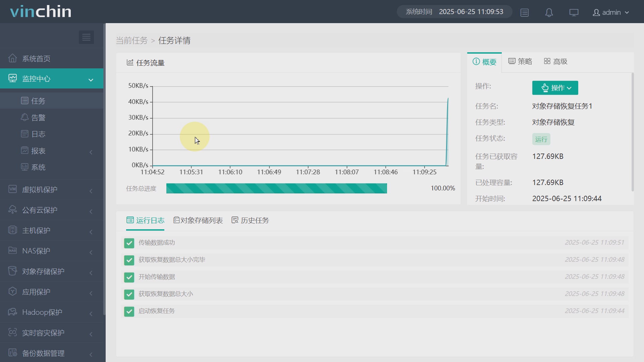
Task: Toggle checkbox next to 开始传输数据
Action: (129, 277)
